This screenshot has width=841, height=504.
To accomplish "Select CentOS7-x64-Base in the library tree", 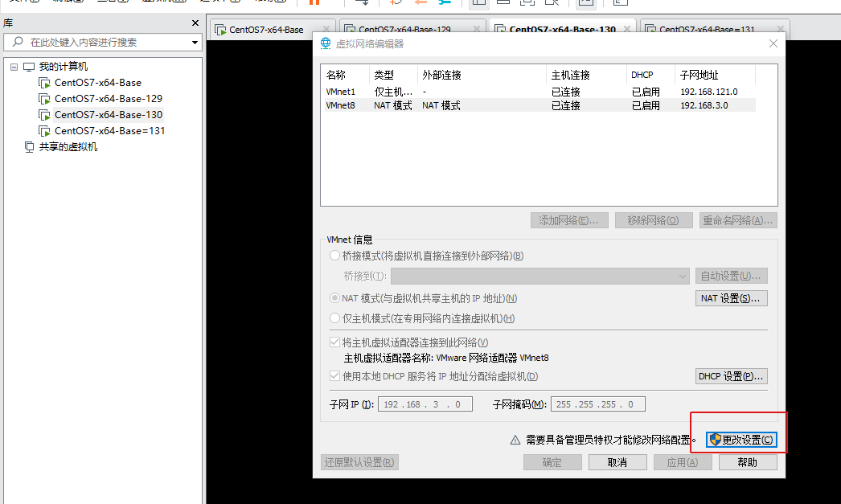I will [97, 83].
